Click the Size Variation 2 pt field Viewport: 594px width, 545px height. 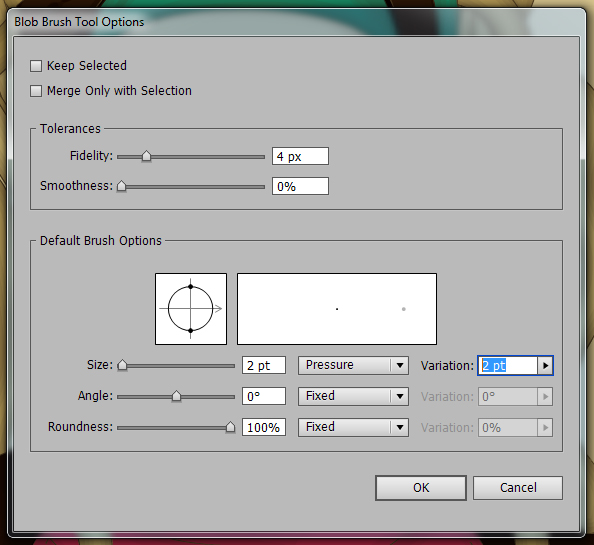[x=508, y=365]
